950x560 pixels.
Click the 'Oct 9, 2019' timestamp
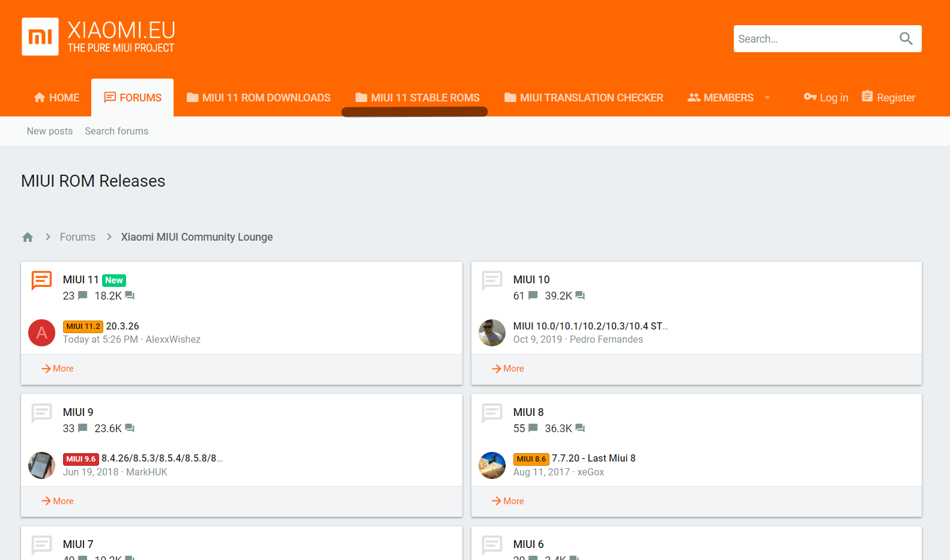pos(537,339)
